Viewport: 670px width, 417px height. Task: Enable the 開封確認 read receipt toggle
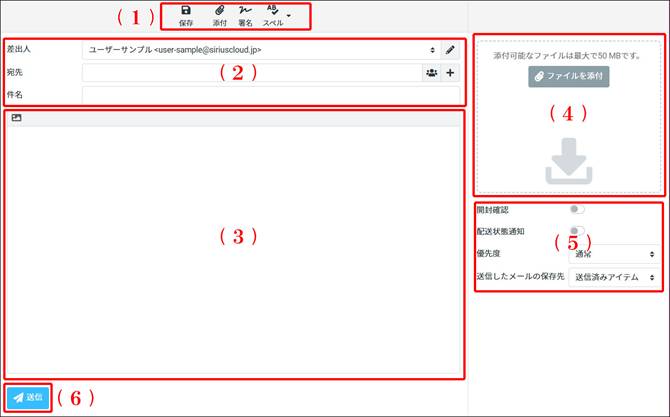(577, 209)
